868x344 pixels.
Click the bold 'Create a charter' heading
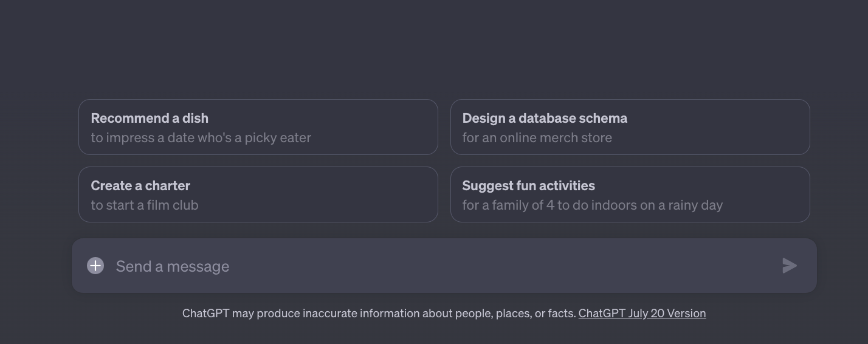(140, 185)
